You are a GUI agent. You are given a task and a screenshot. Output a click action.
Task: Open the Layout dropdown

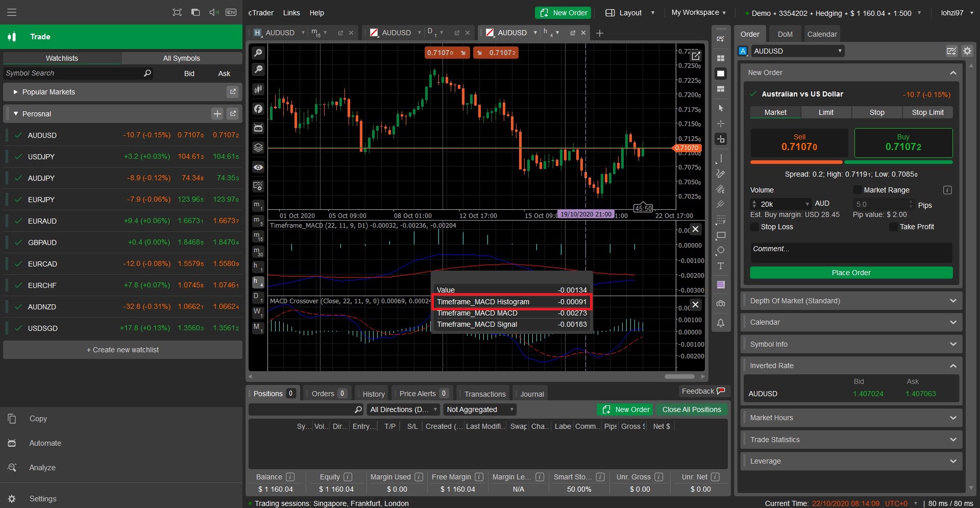630,13
